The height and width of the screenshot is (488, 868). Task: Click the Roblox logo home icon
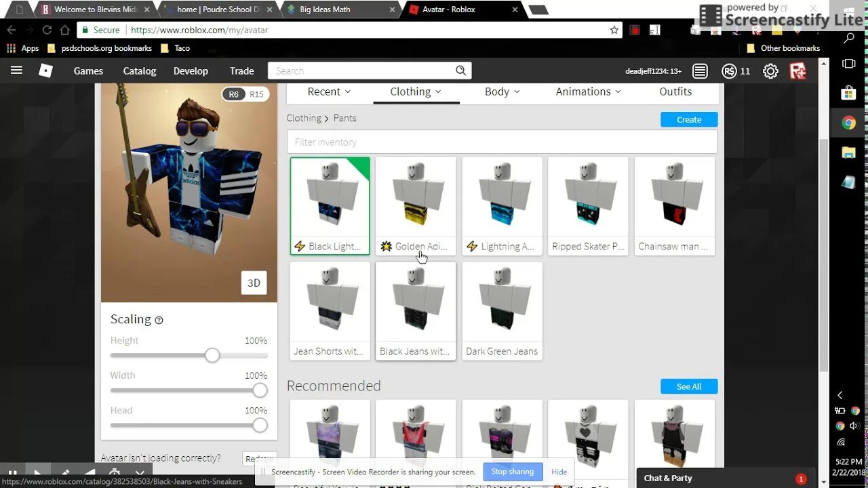point(45,70)
